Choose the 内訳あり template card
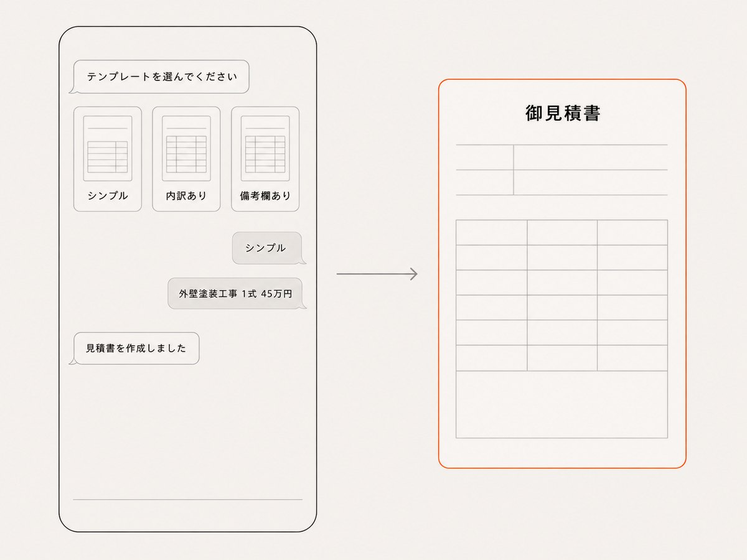 [x=186, y=159]
